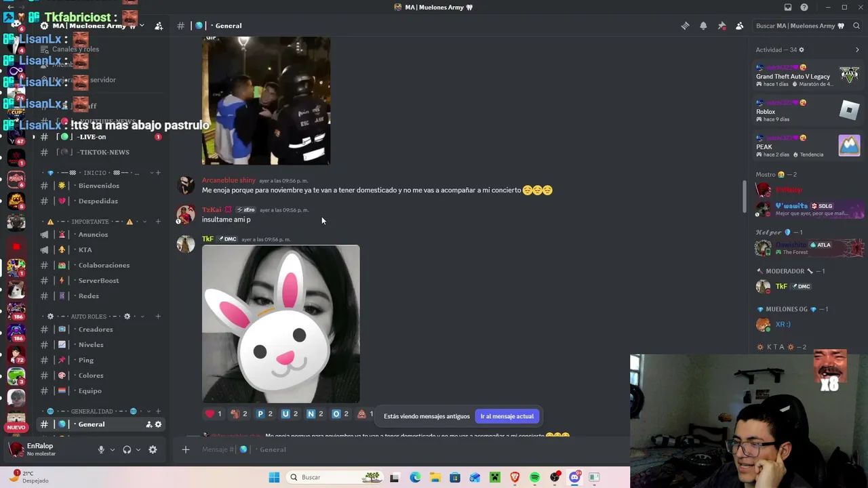Open the PEAK activity card

coord(808,146)
